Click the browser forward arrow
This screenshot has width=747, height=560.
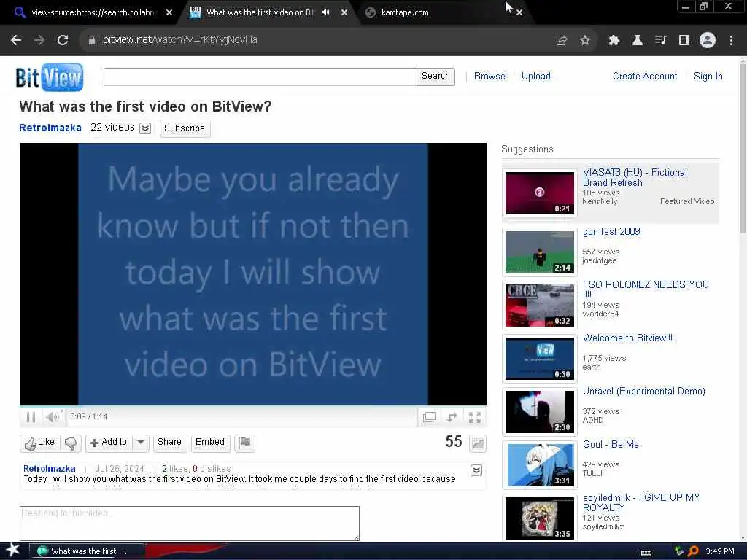point(39,40)
